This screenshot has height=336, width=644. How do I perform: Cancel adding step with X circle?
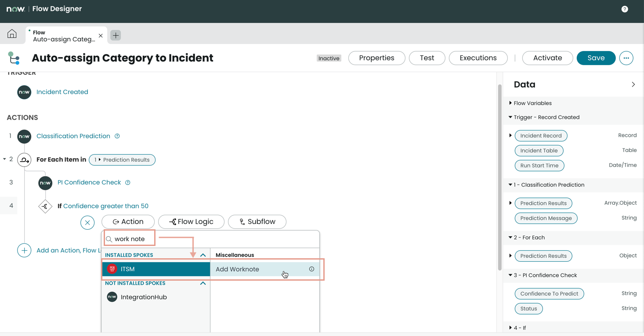click(x=87, y=223)
